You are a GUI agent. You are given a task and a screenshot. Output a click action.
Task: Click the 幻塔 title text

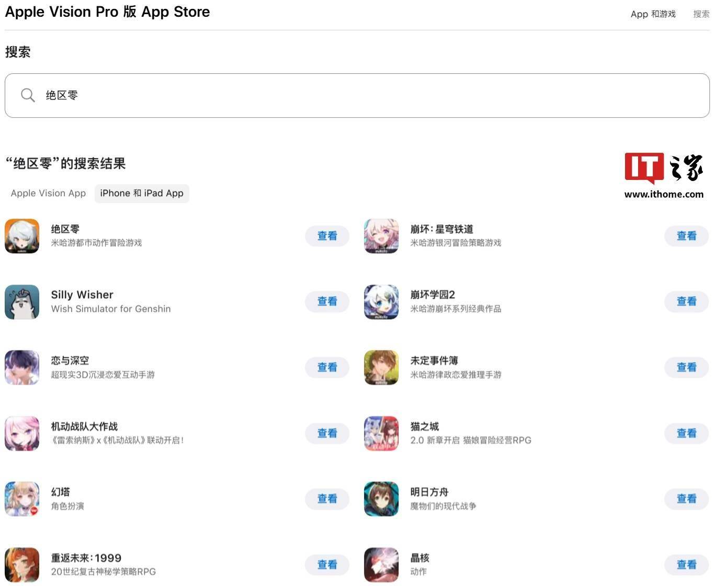(x=61, y=492)
